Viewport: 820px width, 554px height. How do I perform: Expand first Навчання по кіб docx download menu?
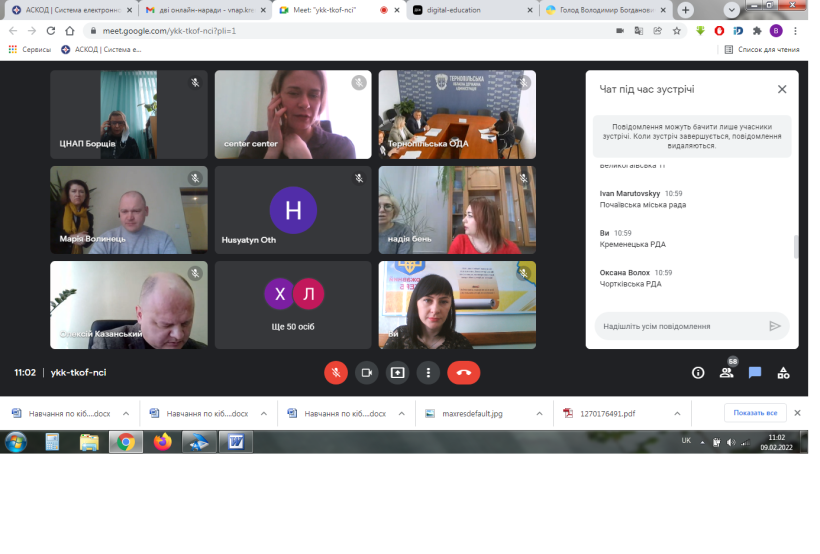tap(126, 414)
